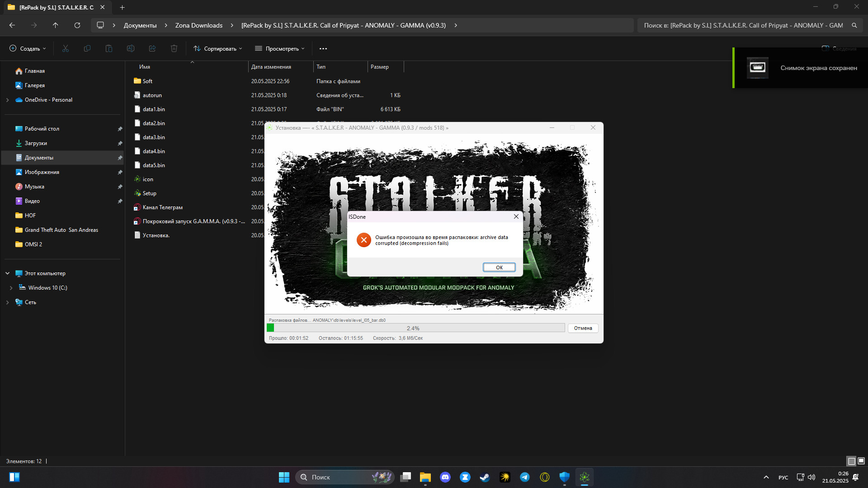Screen dimensions: 868x488
Task: Click the Документы breadcrumb
Action: click(140, 25)
